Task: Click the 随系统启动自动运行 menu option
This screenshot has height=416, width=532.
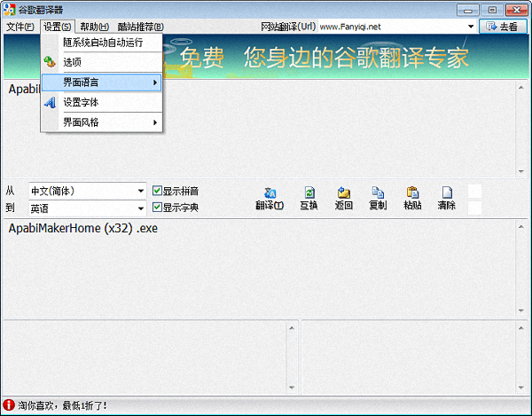Action: [x=103, y=43]
